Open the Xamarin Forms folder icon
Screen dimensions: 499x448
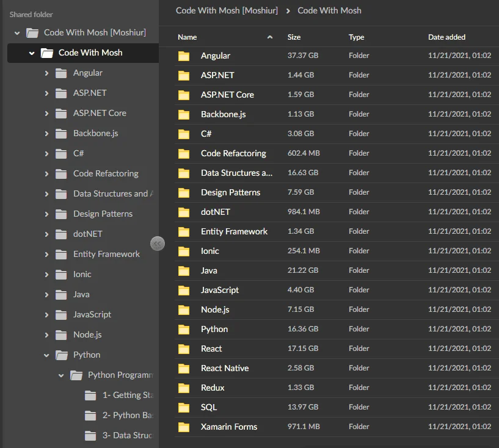184,427
